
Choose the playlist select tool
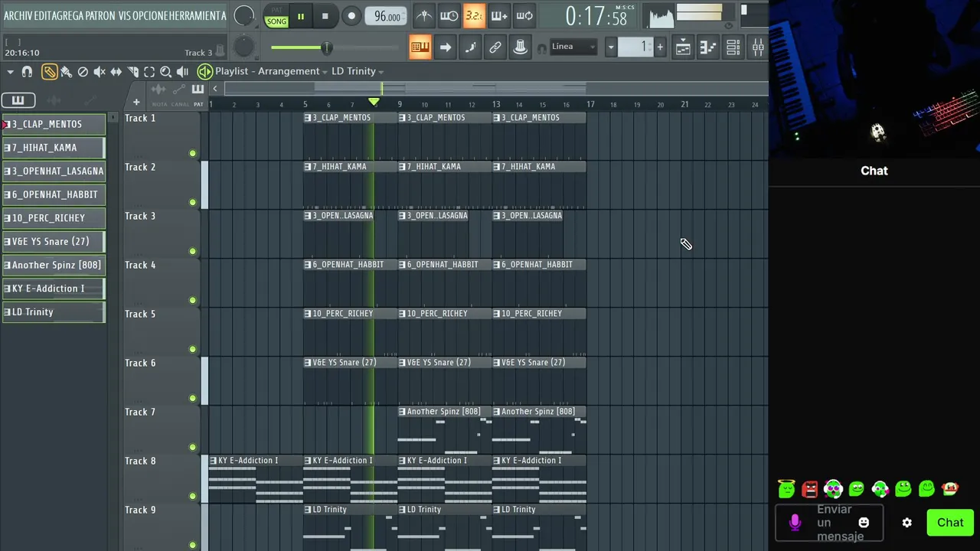pos(149,72)
